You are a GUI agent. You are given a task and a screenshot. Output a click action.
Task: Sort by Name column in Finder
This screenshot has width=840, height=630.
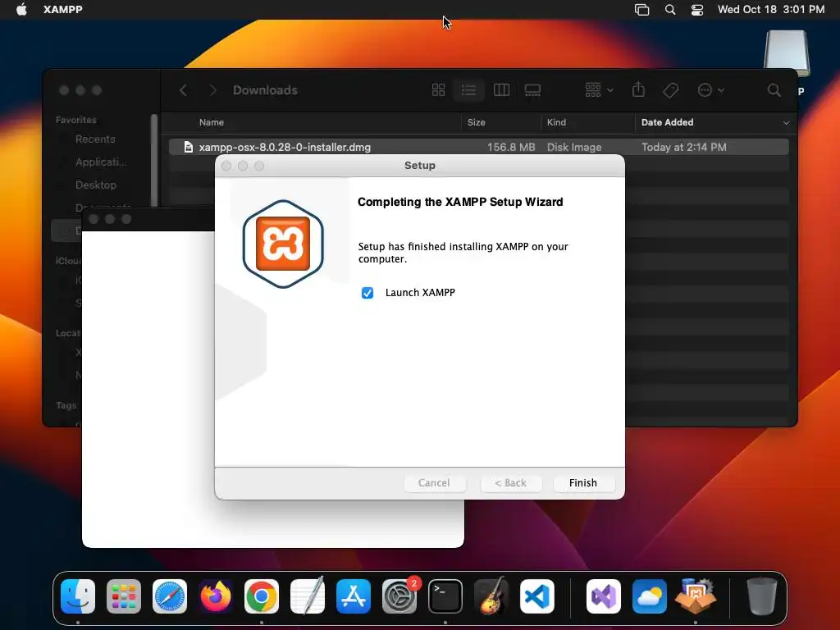(211, 122)
